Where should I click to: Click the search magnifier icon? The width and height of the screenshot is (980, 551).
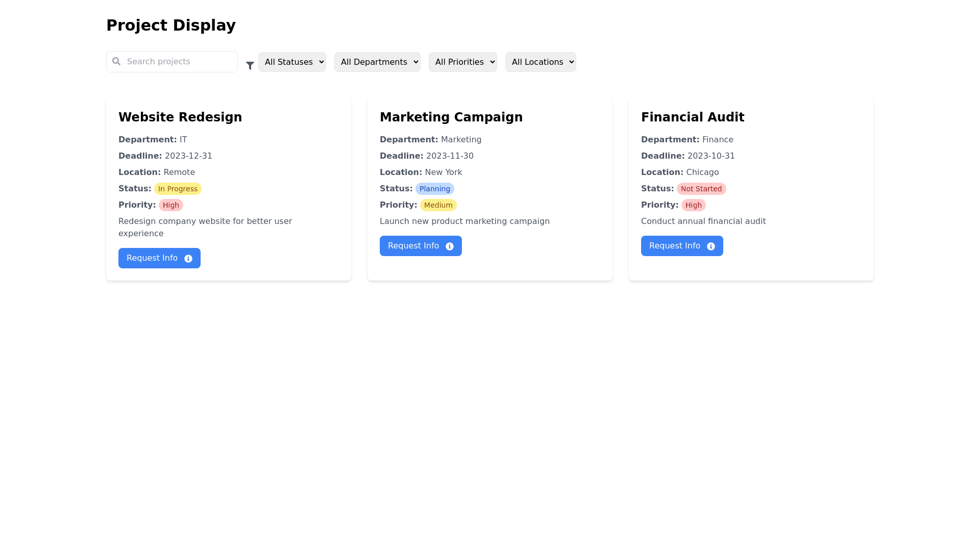[x=116, y=61]
